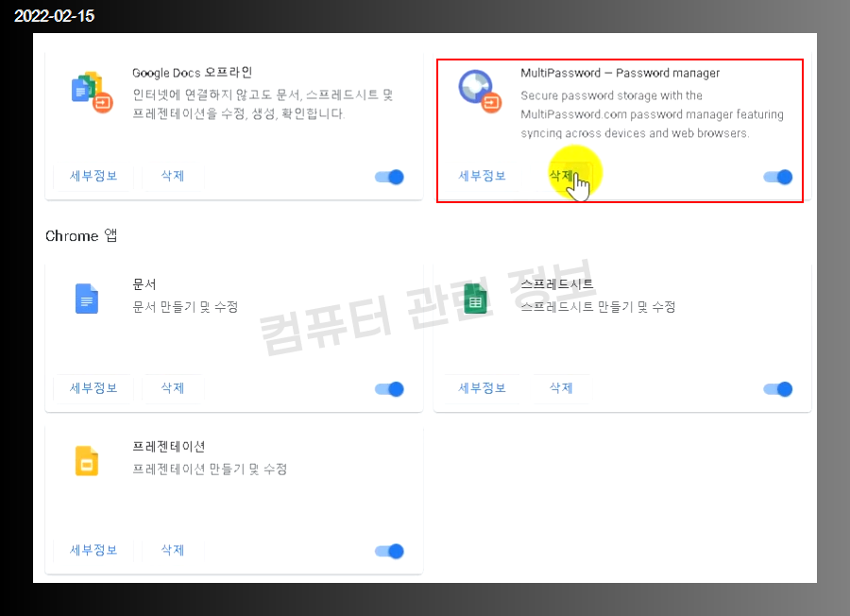
Task: Open 세부정보 for Google Docs 오프라인
Action: pyautogui.click(x=93, y=176)
